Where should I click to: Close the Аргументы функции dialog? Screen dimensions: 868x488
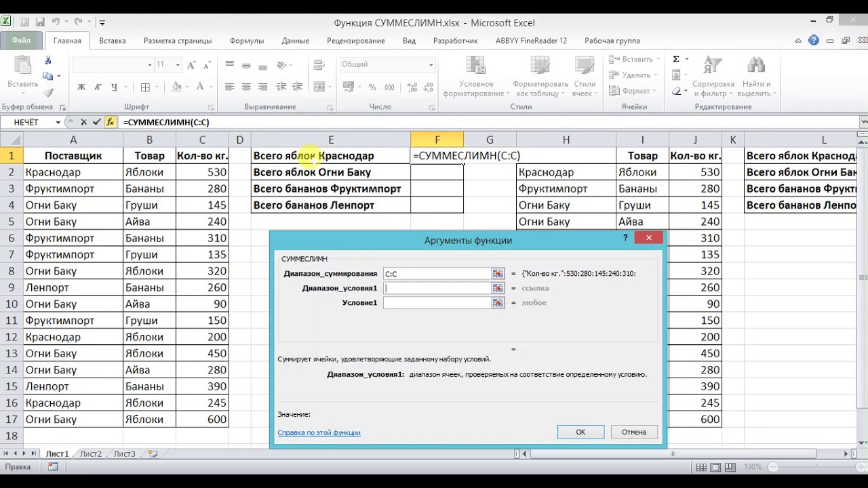pyautogui.click(x=649, y=238)
